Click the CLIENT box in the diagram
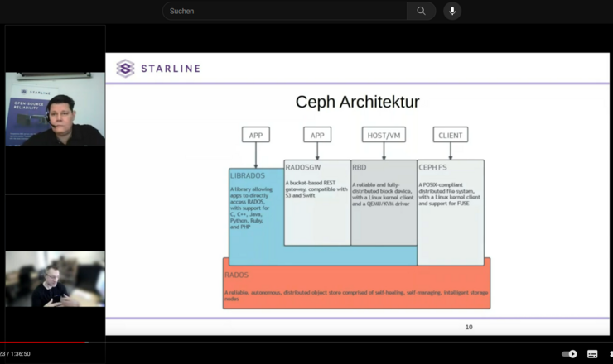The image size is (613, 364). pyautogui.click(x=450, y=135)
